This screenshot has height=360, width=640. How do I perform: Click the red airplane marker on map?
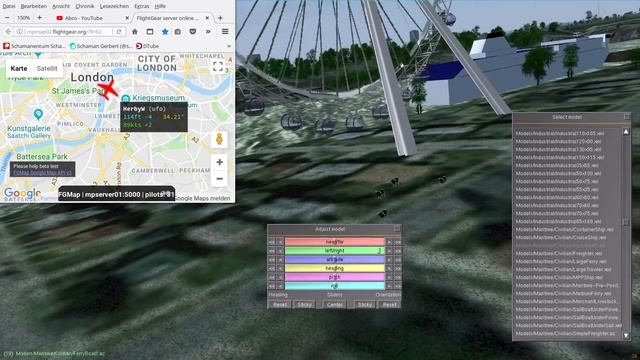tap(108, 89)
